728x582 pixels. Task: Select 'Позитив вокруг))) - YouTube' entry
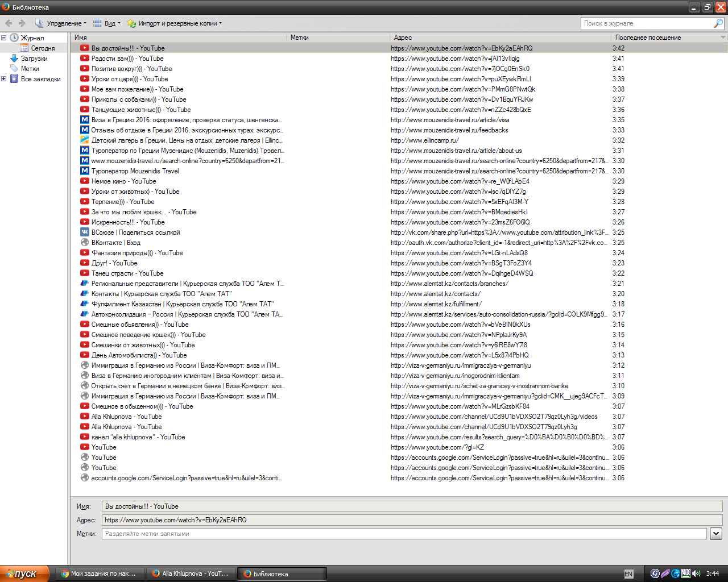(x=399, y=69)
